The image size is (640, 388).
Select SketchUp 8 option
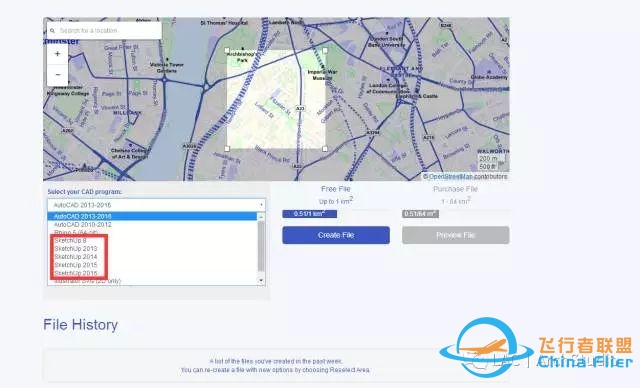point(71,241)
